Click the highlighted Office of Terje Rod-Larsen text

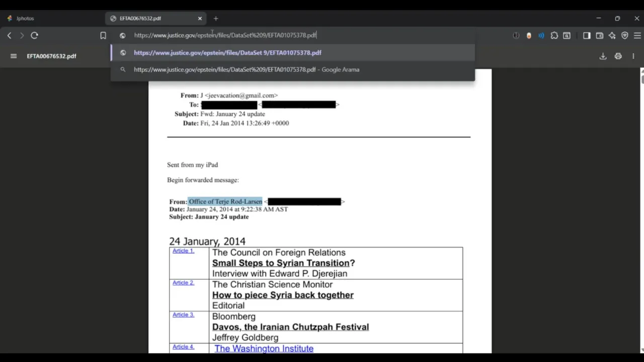tap(225, 202)
